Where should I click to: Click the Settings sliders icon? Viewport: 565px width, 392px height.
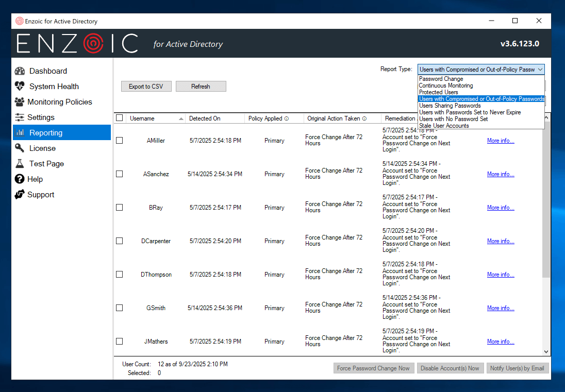click(20, 117)
